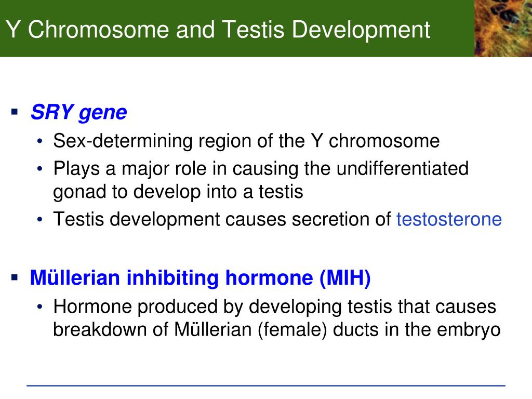Screen dimensions: 532x399
Task: Click the round bullet before Testis development causes
Action: coord(40,219)
